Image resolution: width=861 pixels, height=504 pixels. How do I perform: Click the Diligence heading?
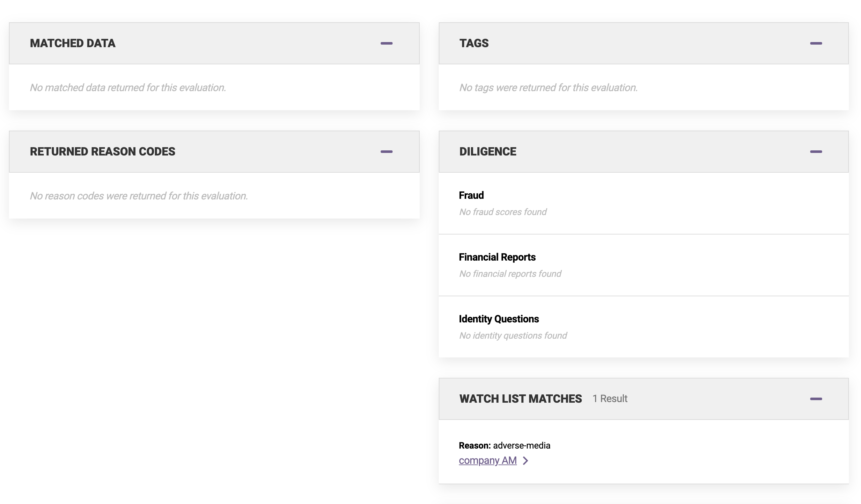coord(488,152)
